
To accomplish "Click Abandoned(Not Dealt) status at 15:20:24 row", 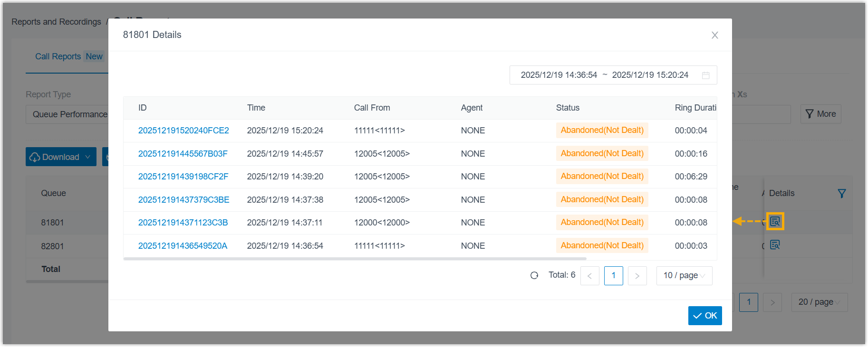I will (x=602, y=130).
